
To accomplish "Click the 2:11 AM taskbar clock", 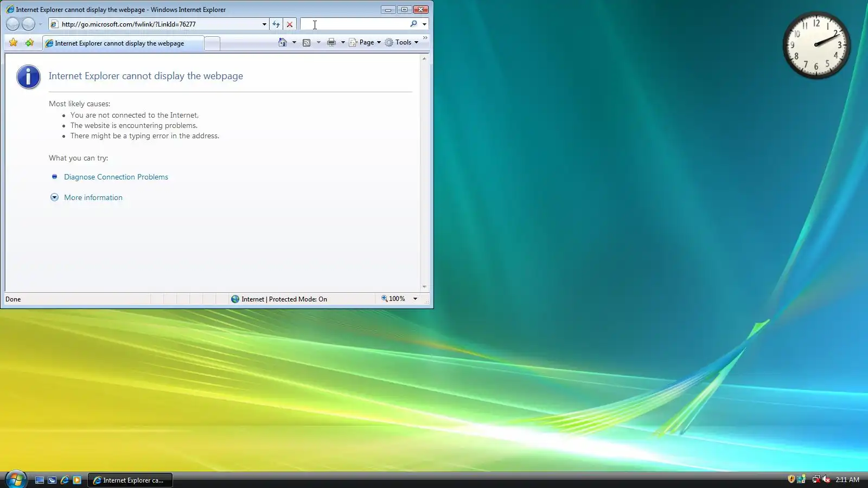I will click(x=847, y=480).
